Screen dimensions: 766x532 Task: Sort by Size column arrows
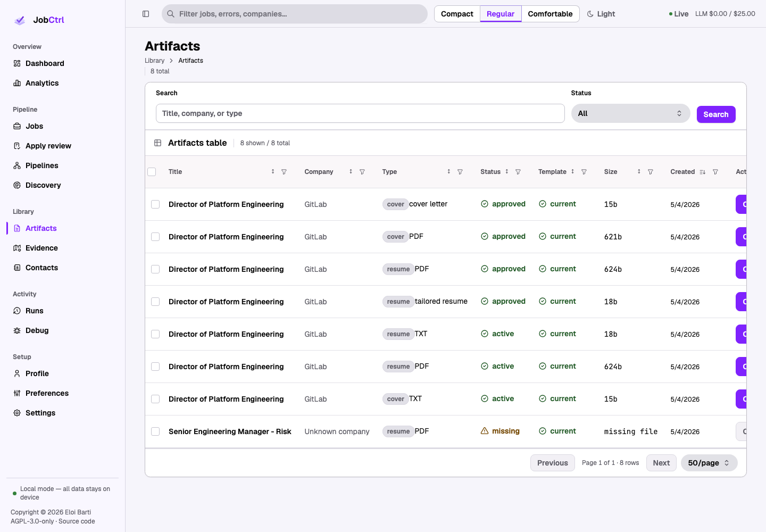639,171
